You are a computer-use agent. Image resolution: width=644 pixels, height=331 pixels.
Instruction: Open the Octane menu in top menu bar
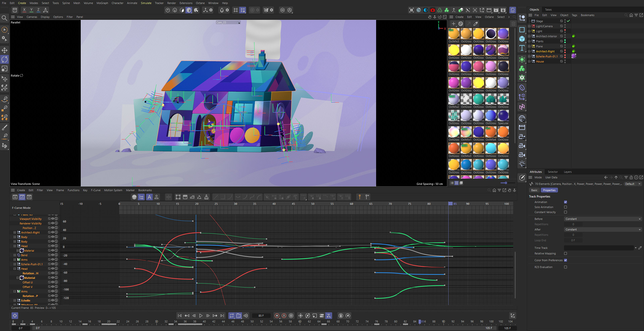tap(200, 3)
